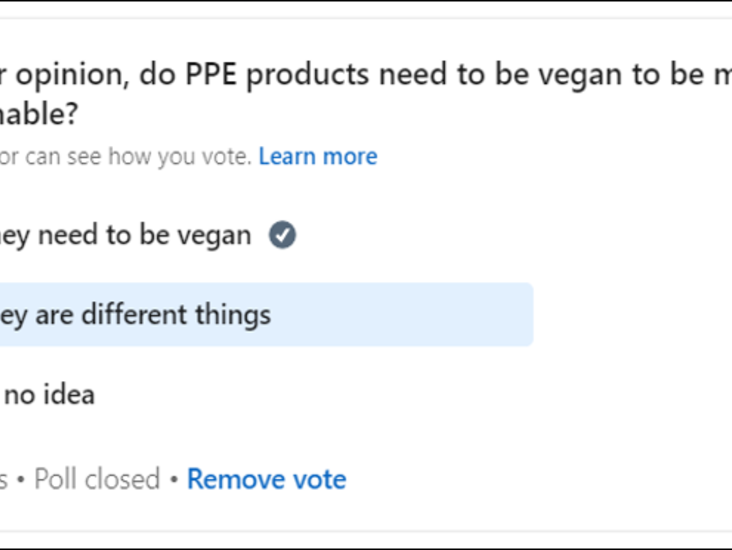Image resolution: width=732 pixels, height=550 pixels.
Task: Select the 'need to be vegan' option
Action: pos(125,236)
